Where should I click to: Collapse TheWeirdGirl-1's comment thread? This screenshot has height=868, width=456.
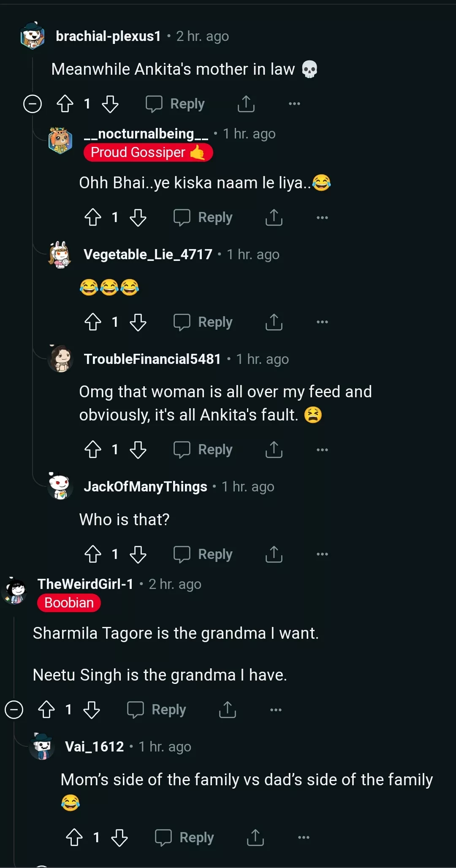coord(14,710)
